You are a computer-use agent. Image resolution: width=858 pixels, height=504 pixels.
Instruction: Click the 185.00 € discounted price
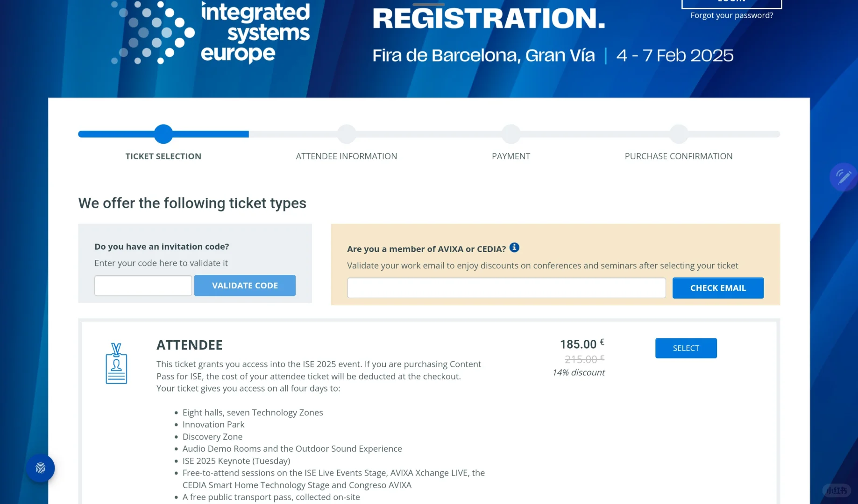click(x=582, y=344)
